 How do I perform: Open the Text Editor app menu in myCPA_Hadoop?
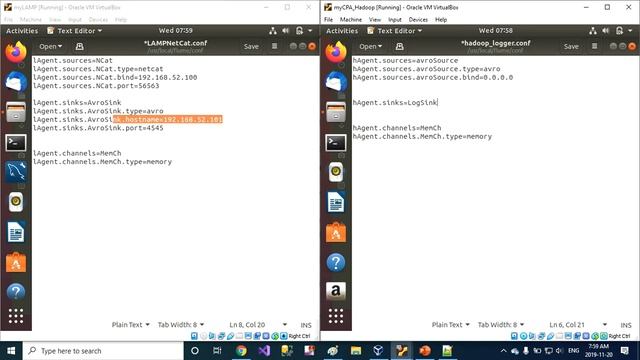395,31
